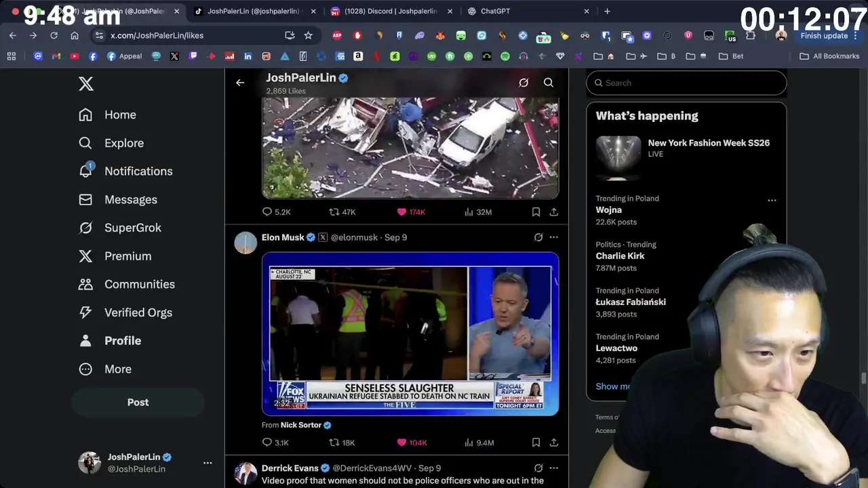Open the Bet bookmarks folder
The width and height of the screenshot is (868, 488).
pos(731,56)
